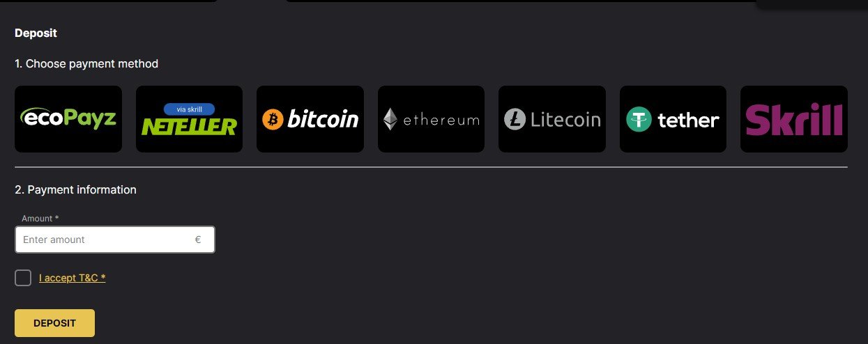Choose Skrill payment method
Image resolution: width=868 pixels, height=344 pixels.
tap(794, 119)
